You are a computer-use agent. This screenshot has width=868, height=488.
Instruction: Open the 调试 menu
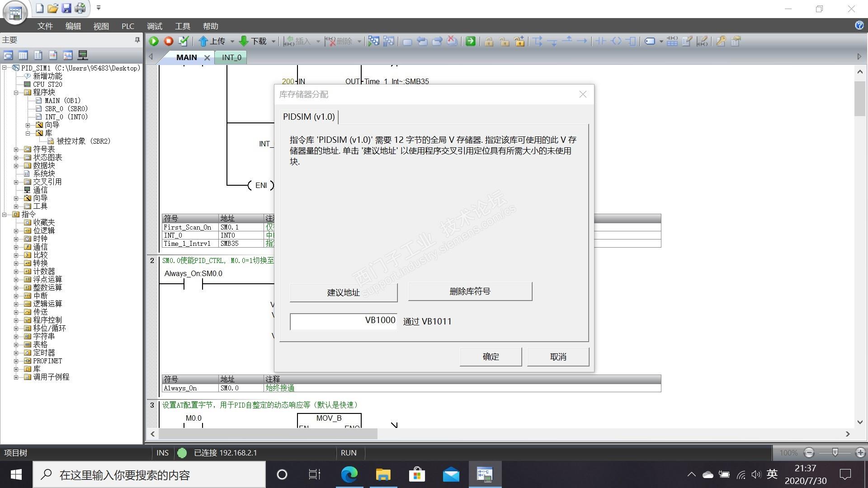tap(154, 26)
